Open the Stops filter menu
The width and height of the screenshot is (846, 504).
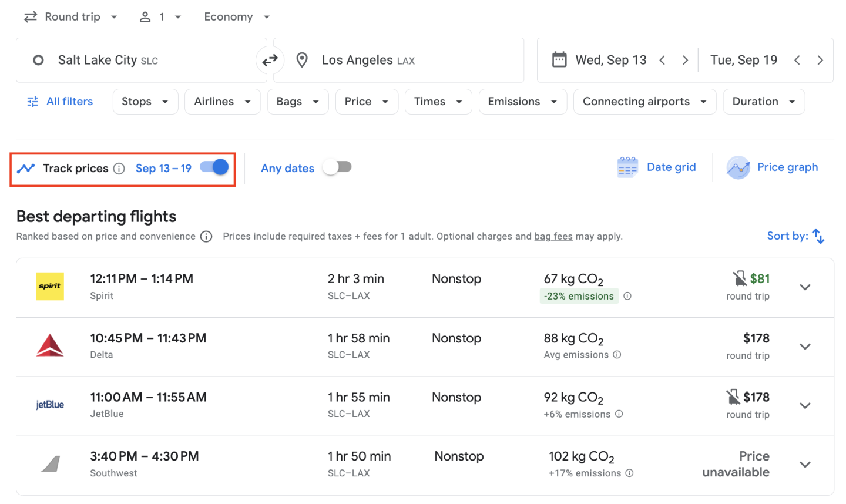pos(145,102)
